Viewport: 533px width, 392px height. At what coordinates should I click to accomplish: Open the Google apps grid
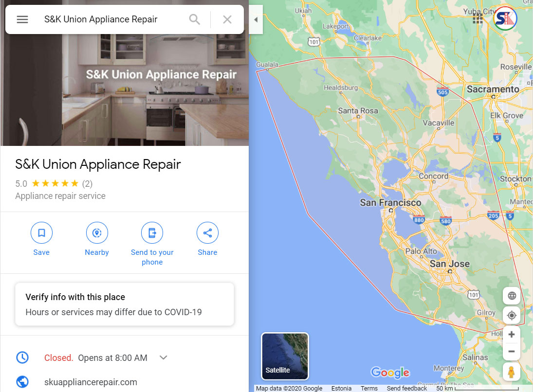[x=478, y=19]
